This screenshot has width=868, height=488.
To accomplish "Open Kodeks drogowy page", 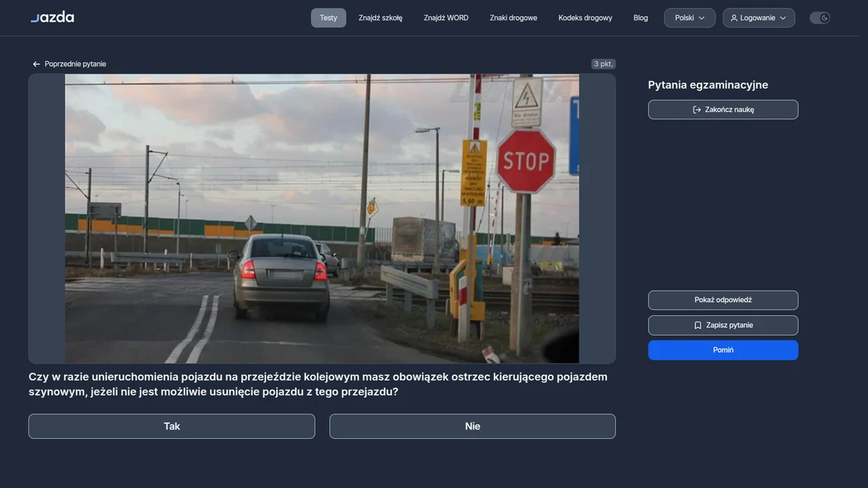I will [585, 18].
